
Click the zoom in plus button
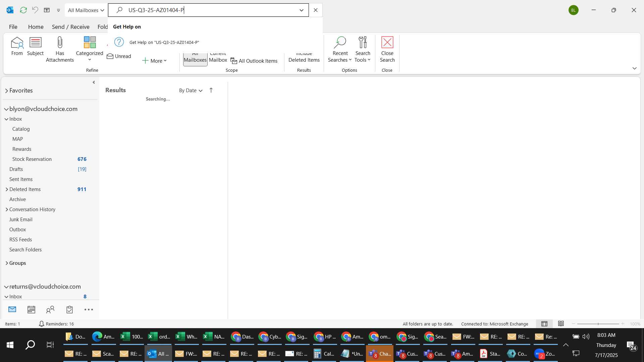[x=623, y=324]
